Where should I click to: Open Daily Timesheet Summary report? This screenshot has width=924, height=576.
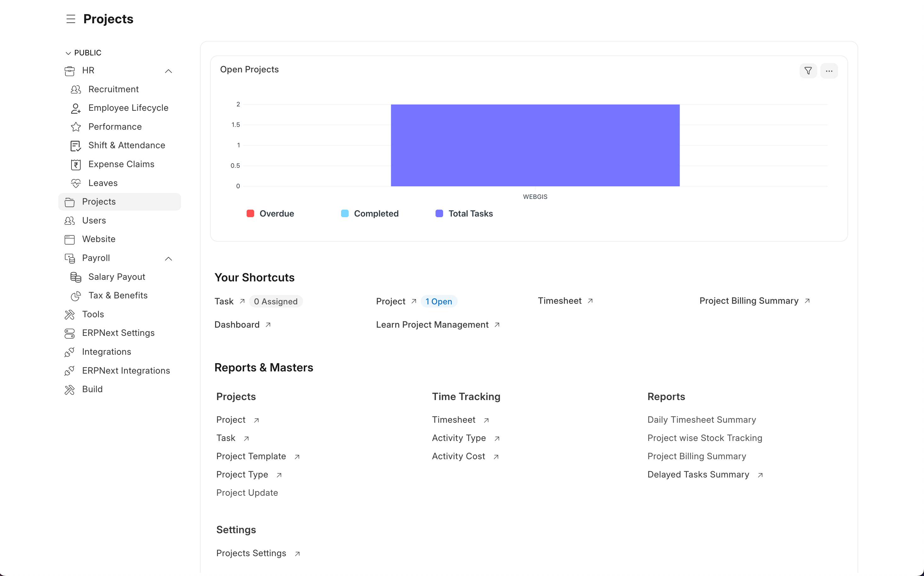tap(702, 420)
